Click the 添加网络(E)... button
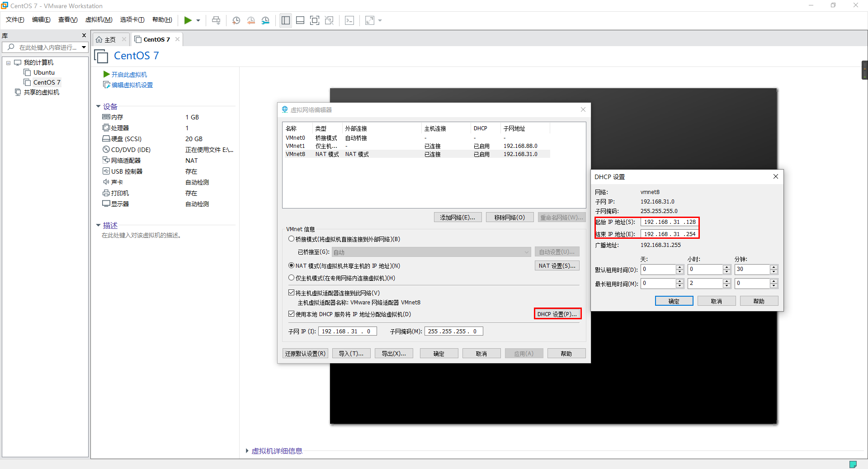The image size is (868, 469). click(x=458, y=218)
